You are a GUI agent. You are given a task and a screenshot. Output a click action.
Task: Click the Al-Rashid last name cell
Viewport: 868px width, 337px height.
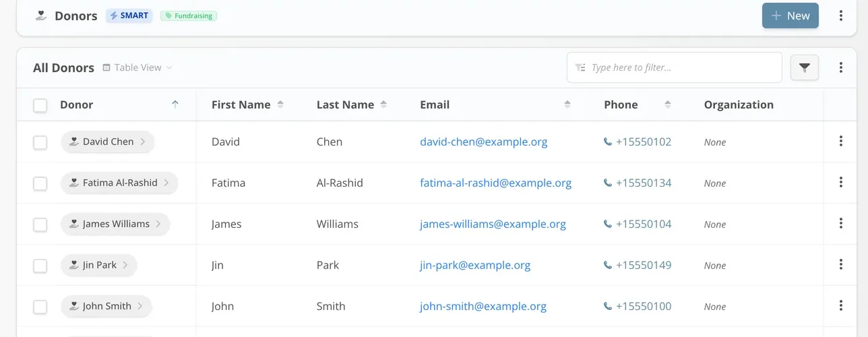point(340,183)
